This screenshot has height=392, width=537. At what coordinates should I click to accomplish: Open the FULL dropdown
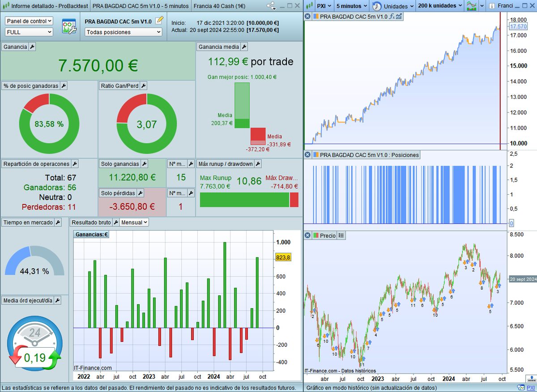[29, 32]
